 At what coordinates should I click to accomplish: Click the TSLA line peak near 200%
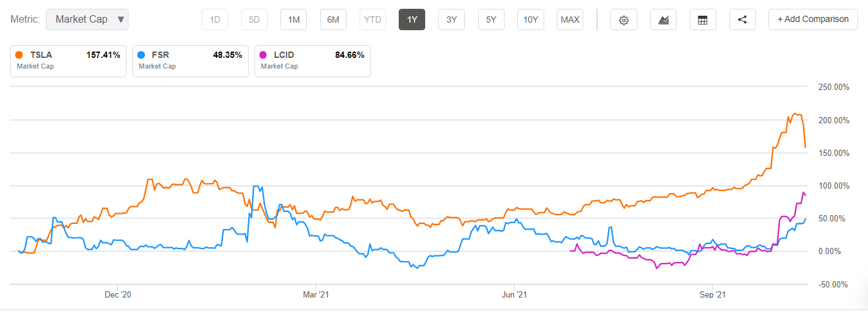tap(795, 114)
